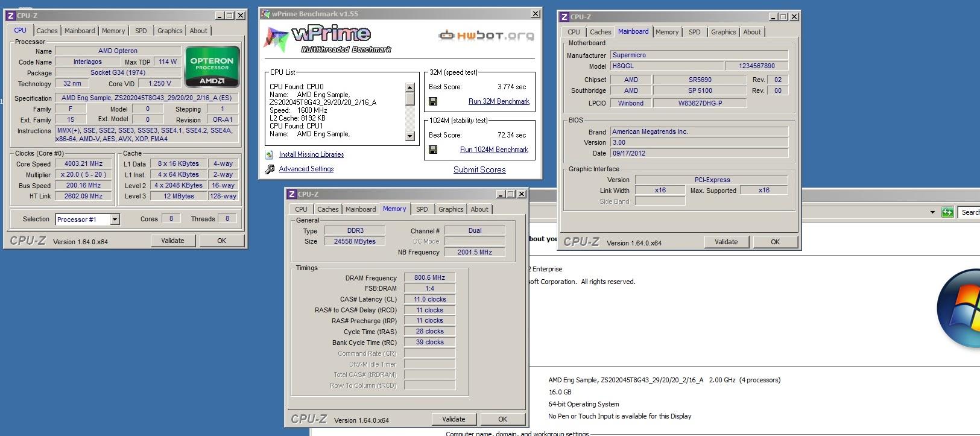Screen dimensions: 980x436
Task: Click the Search field in the System window
Action: [x=969, y=212]
